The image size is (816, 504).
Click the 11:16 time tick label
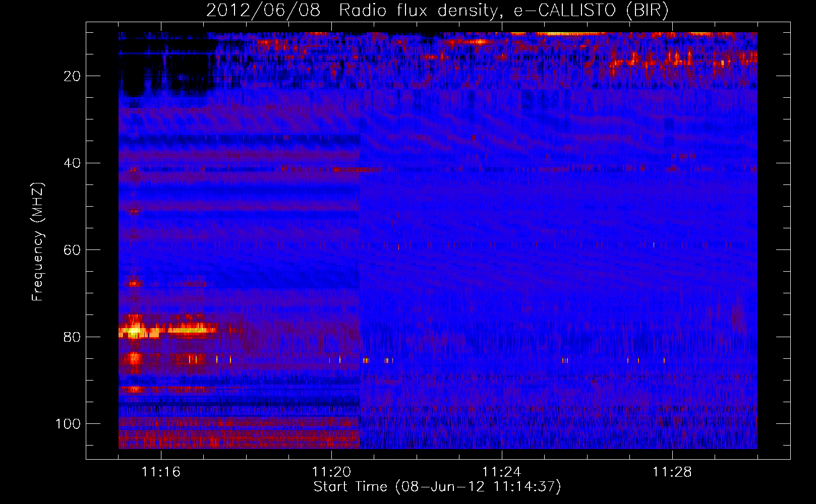click(161, 472)
